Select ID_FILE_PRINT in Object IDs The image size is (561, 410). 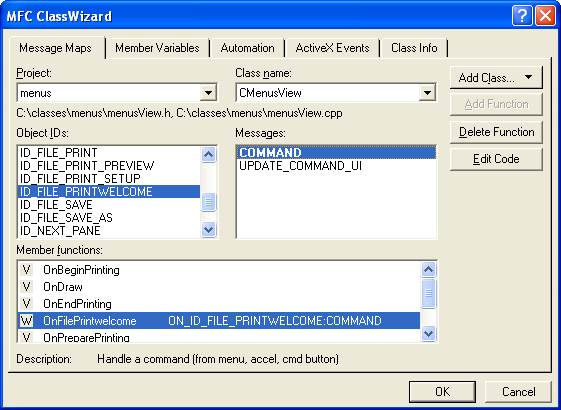coord(109,153)
